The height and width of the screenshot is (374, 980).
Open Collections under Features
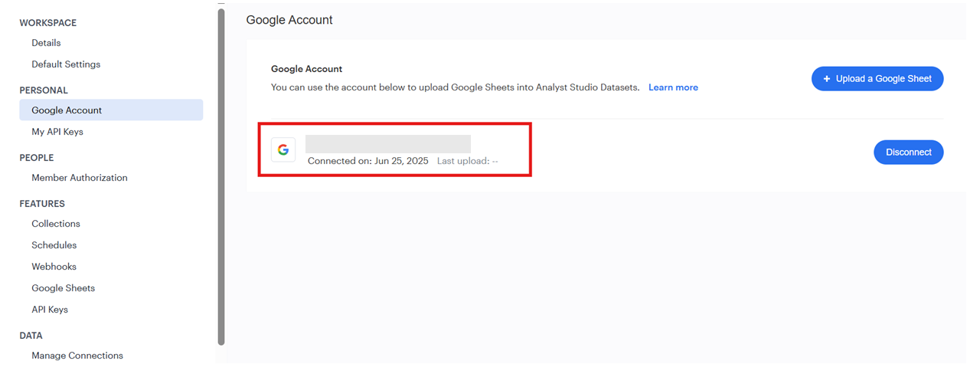pyautogui.click(x=56, y=224)
